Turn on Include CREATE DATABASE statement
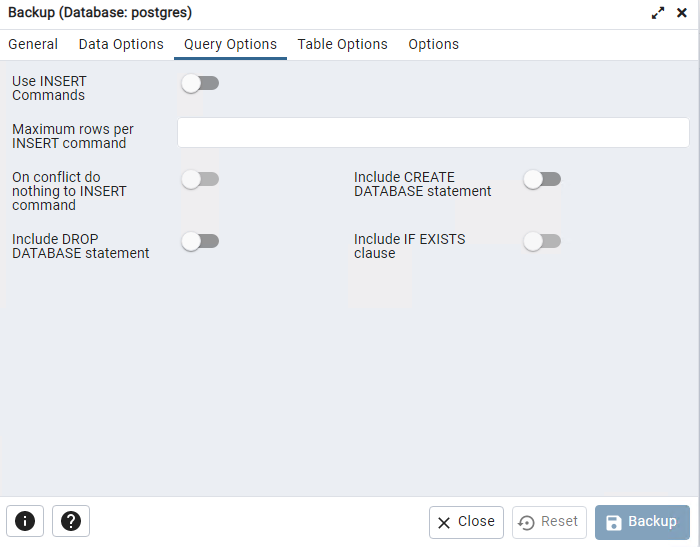700x547 pixels. [x=542, y=180]
